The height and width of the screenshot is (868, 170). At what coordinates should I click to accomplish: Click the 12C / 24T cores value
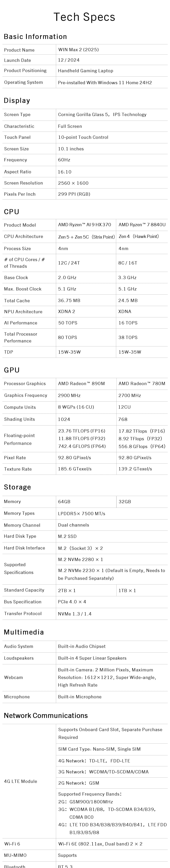click(69, 263)
